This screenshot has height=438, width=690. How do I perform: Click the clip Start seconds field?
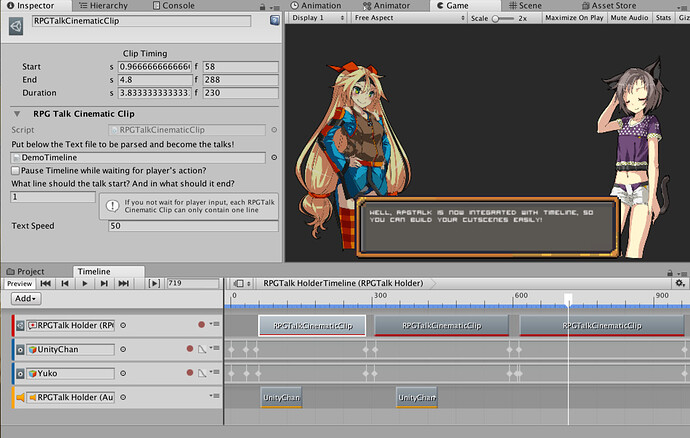(155, 66)
